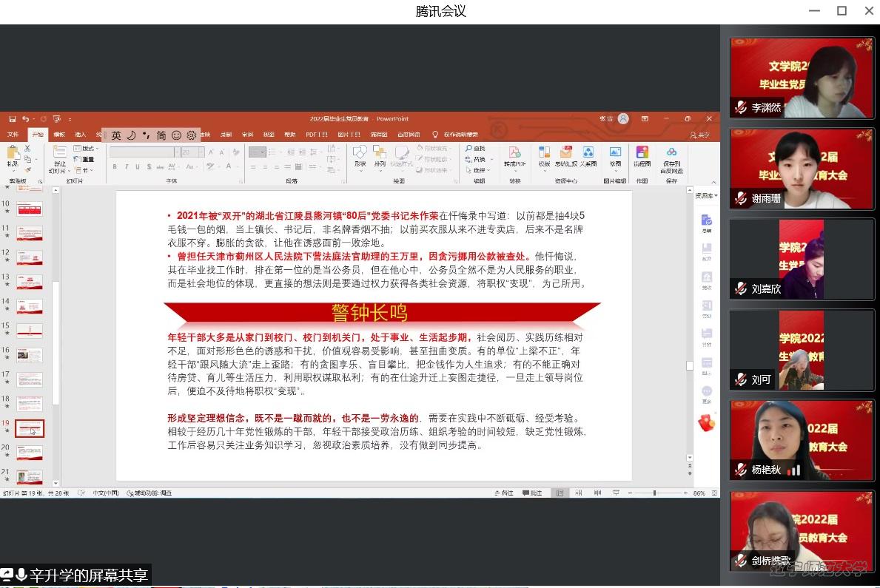
Task: Adjust the zoom slider in status bar
Action: (654, 493)
